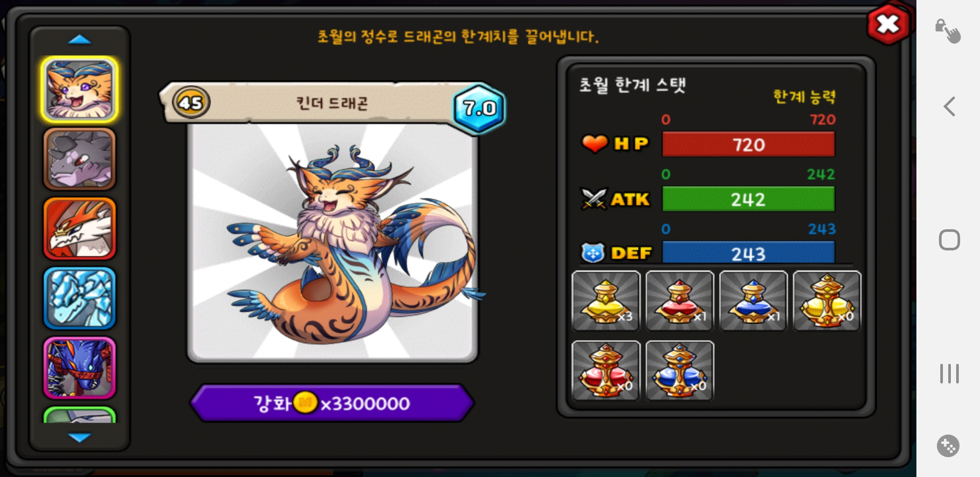The height and width of the screenshot is (477, 980).
Task: Tap the touch lock hand icon
Action: tap(948, 31)
